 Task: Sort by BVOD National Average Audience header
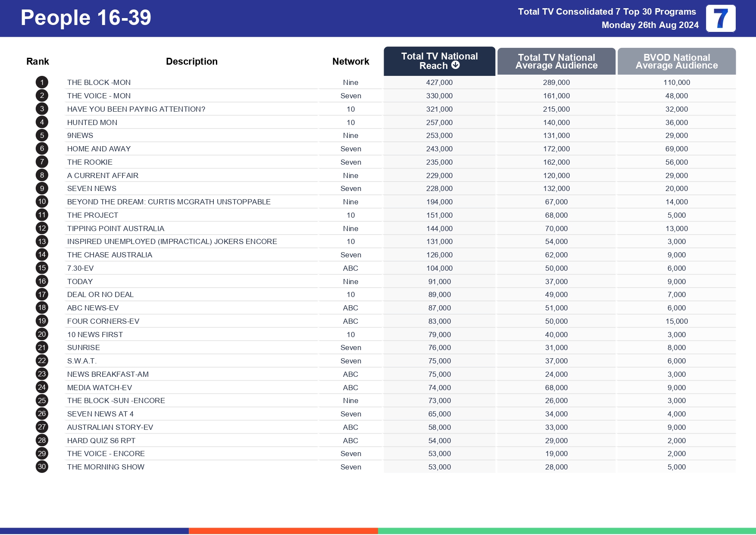[676, 61]
